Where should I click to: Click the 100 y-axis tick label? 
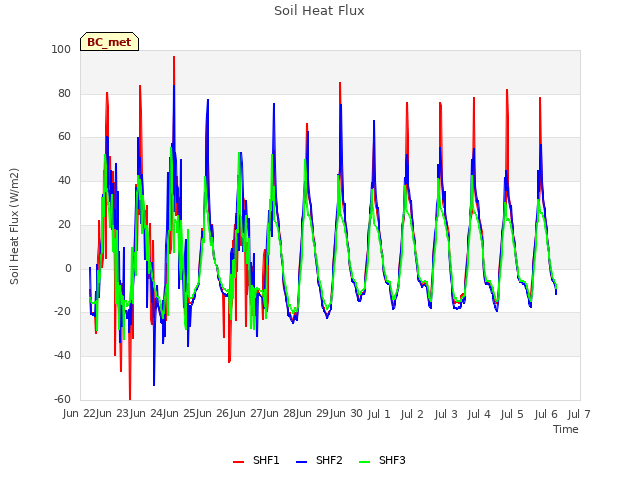coord(61,49)
